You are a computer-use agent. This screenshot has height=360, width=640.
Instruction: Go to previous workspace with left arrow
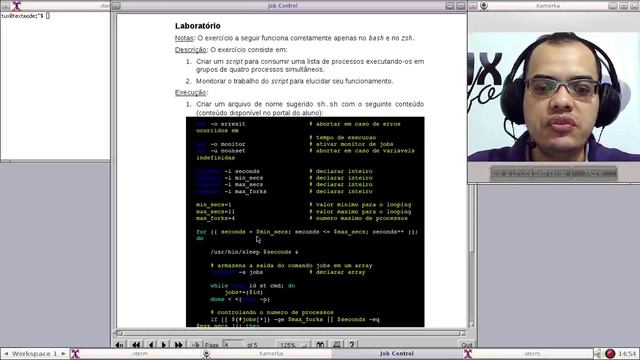6,353
